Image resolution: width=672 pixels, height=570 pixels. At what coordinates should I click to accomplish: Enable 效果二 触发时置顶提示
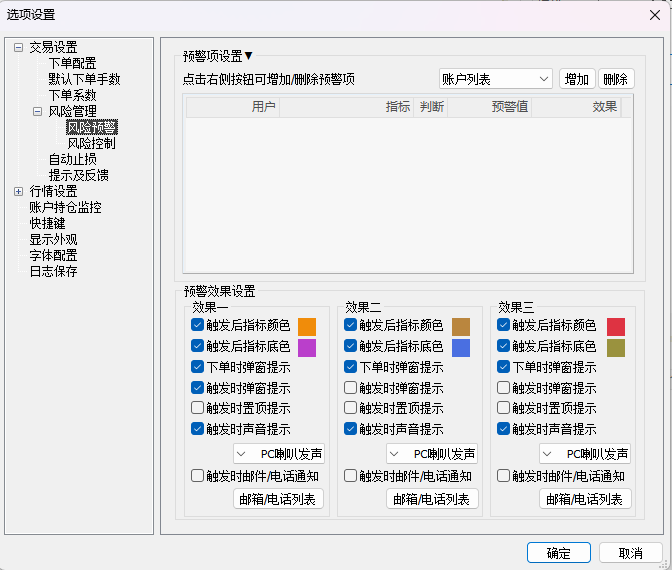point(351,407)
